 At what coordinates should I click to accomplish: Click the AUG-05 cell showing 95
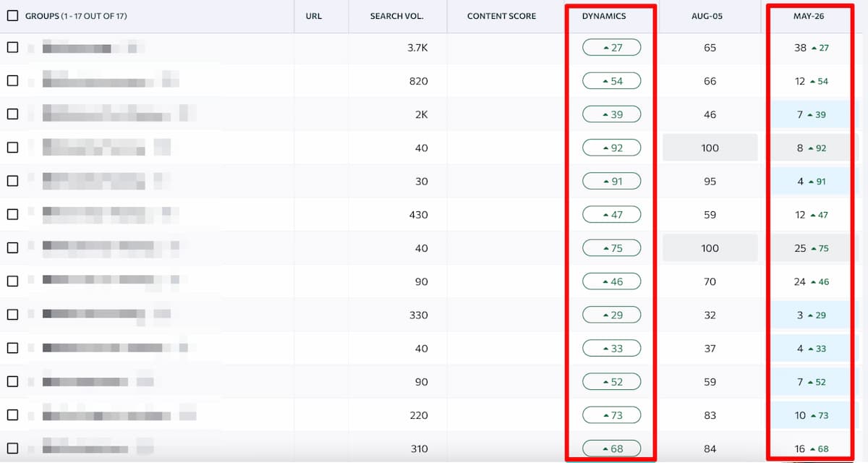710,181
